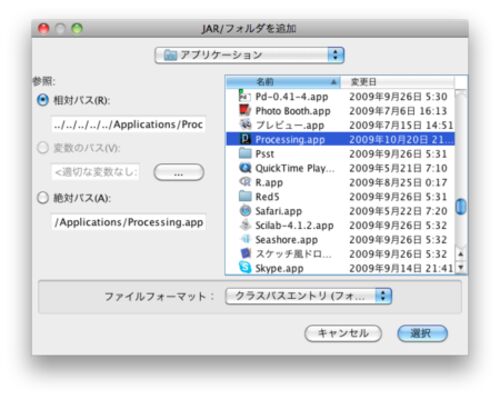Click the date 2009年9月14日 21:41
This screenshot has height=399, width=500.
(401, 268)
